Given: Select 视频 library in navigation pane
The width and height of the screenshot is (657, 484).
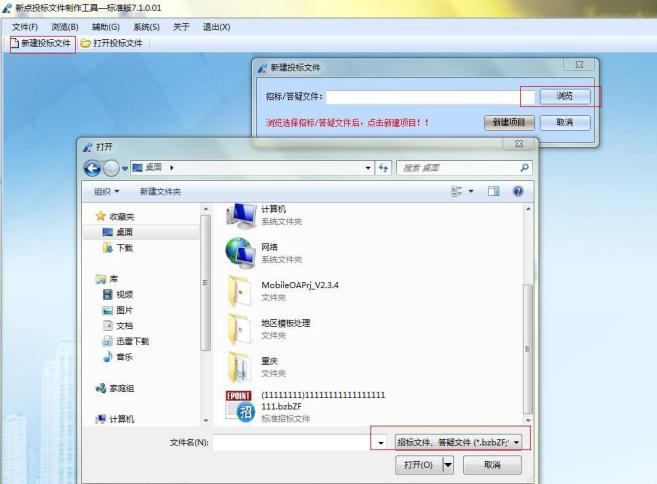Looking at the screenshot, I should 119,295.
